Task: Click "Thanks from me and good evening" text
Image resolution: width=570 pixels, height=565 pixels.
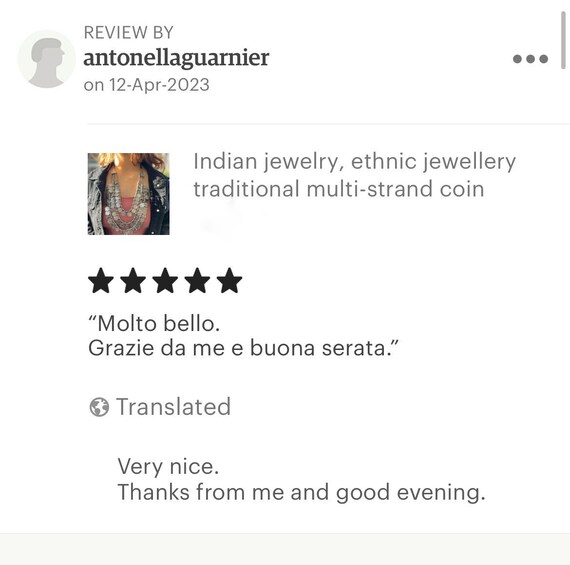Action: (302, 492)
